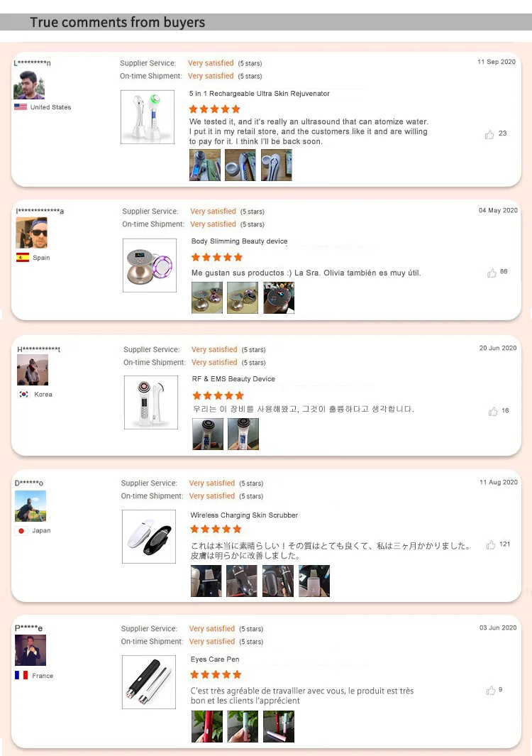Click thumbs-up on the Korea review
The height and width of the screenshot is (756, 532).
point(493,411)
